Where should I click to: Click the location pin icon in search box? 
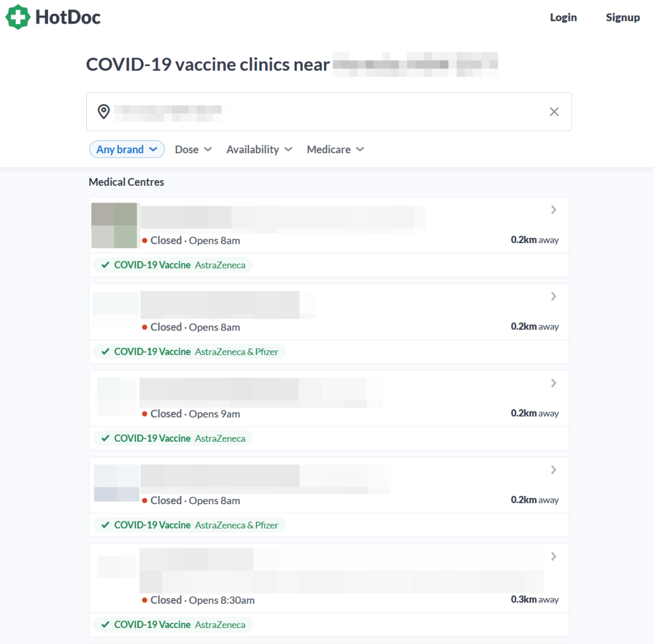coord(103,112)
